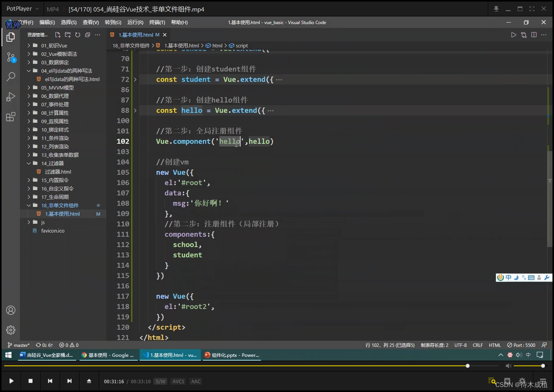Open editor more actions ellipsis
Screen dimensions: 554x392
(544, 35)
